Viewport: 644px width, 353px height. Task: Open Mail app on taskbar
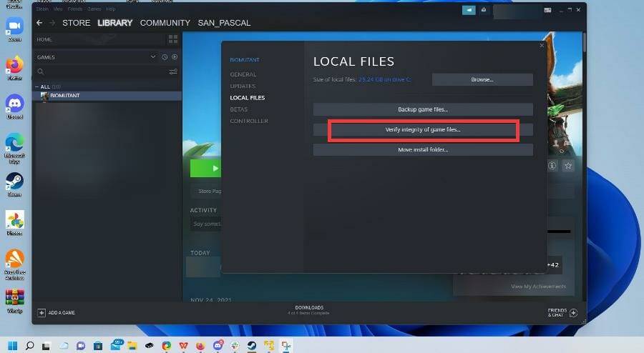116,346
